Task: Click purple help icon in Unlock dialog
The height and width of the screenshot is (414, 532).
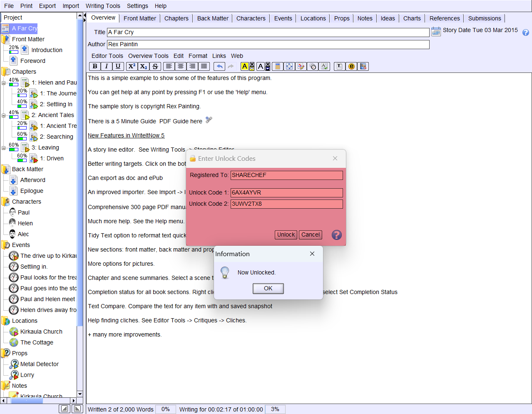Action: click(337, 235)
